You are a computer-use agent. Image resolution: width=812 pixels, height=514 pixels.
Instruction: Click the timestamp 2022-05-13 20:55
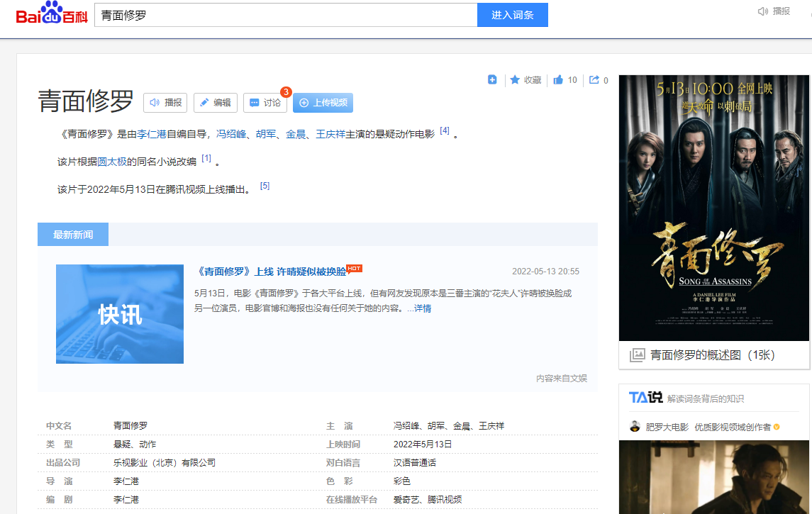[x=545, y=272]
